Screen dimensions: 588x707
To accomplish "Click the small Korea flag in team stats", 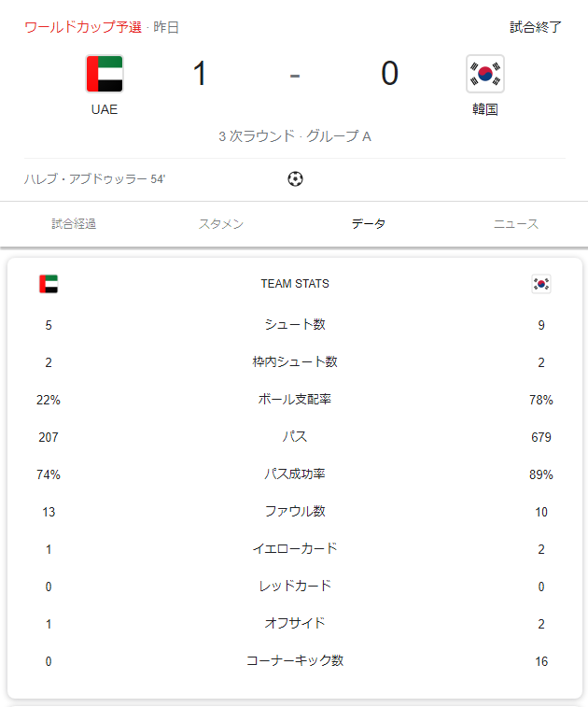I will point(540,284).
